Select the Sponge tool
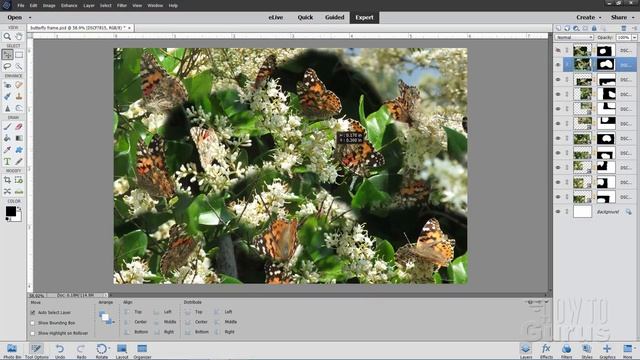 19,108
